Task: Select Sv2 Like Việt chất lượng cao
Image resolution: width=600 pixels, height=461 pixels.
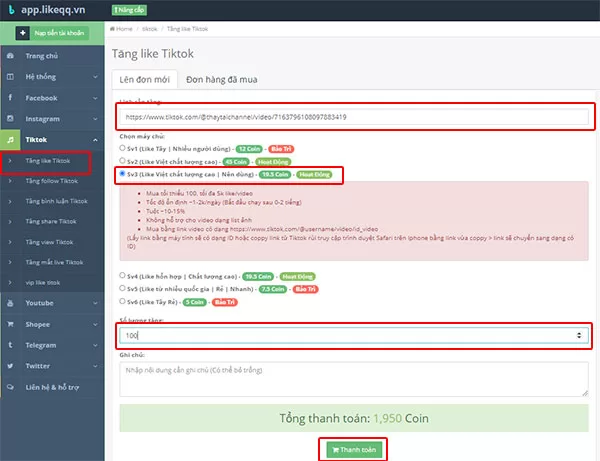Action: pos(122,161)
